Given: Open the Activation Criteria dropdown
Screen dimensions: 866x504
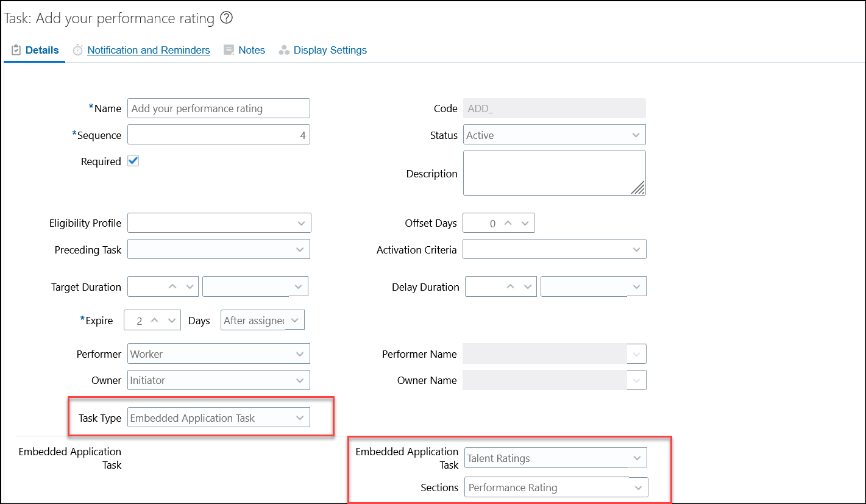Looking at the screenshot, I should [554, 249].
